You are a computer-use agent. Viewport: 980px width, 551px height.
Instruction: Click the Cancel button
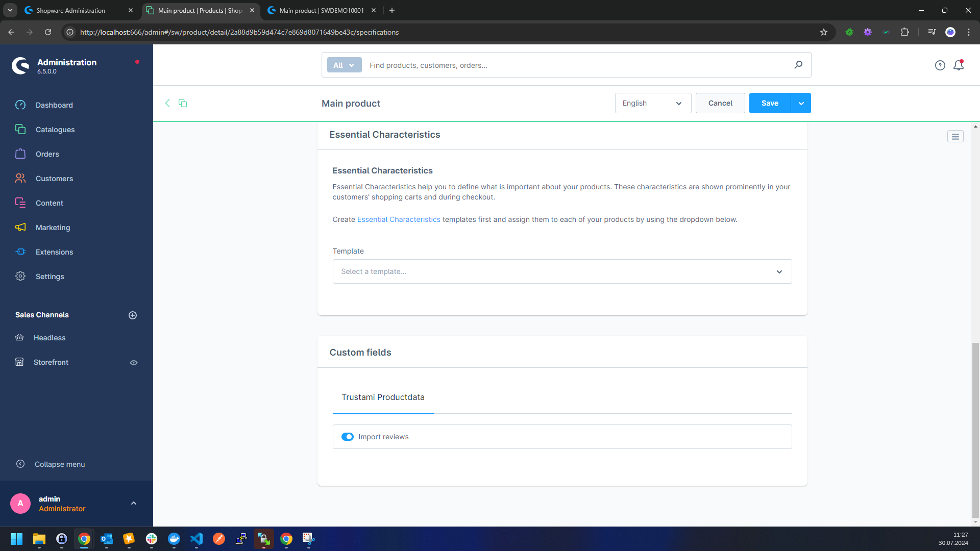click(721, 103)
